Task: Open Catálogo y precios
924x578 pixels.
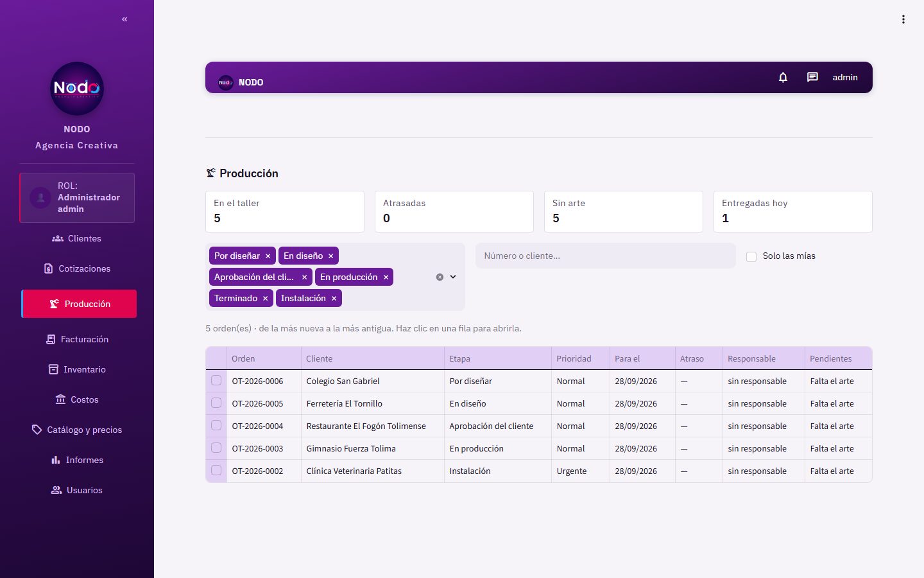Action: tap(77, 430)
